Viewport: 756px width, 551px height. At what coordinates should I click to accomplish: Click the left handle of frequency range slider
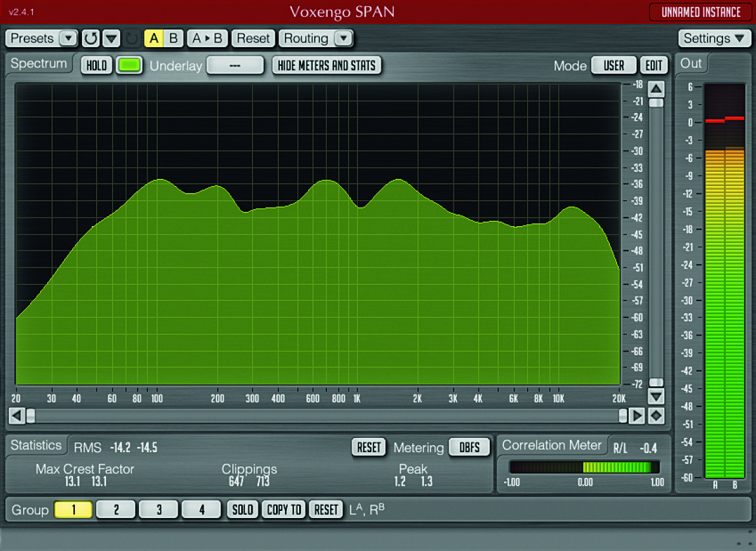(x=30, y=415)
